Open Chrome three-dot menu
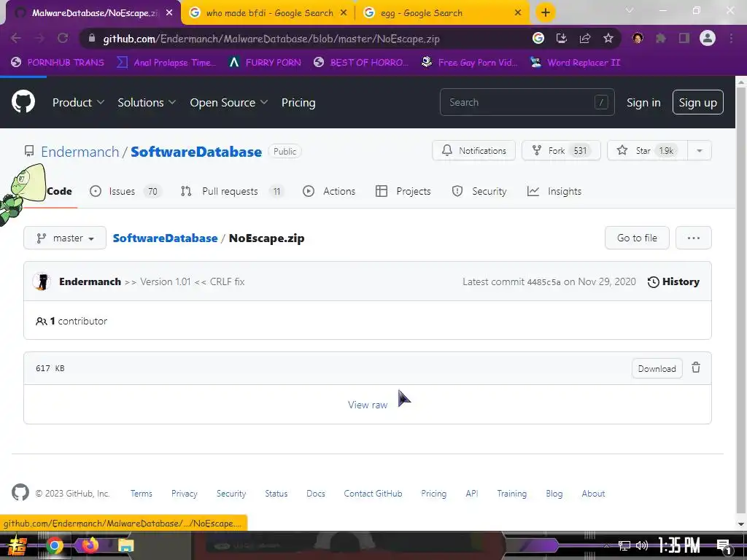This screenshot has width=747, height=560. point(731,38)
